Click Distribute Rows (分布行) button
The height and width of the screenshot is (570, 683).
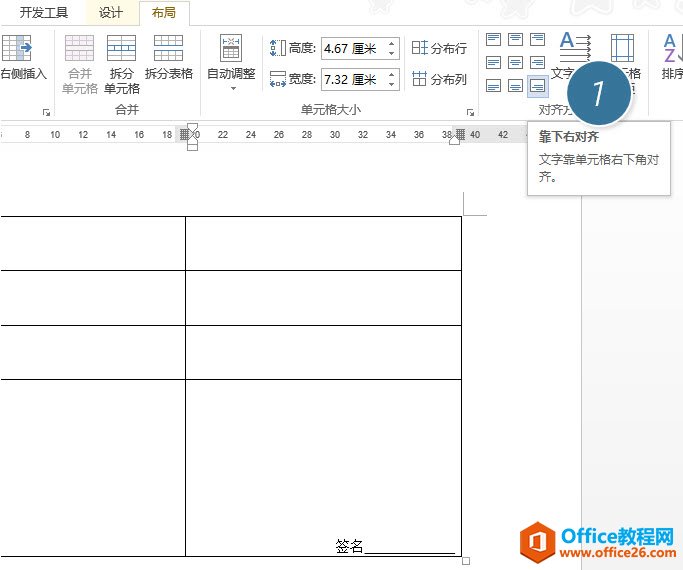click(439, 48)
